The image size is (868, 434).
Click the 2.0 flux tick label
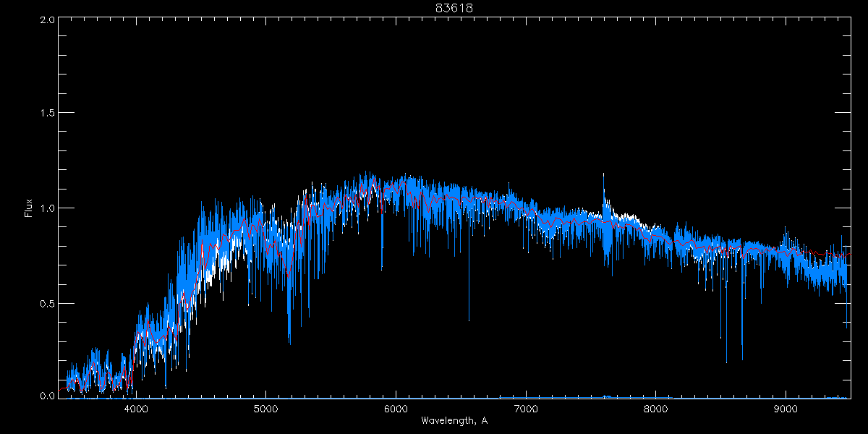[48, 20]
